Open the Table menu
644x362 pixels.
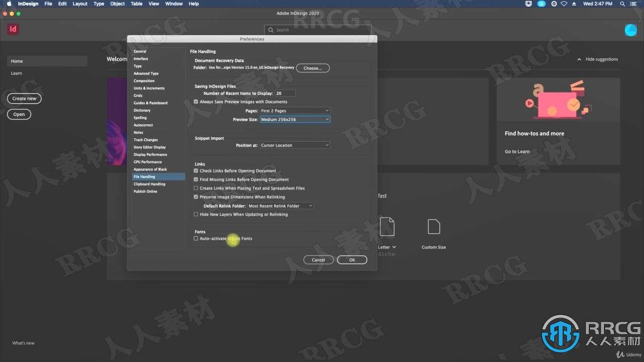coord(137,4)
